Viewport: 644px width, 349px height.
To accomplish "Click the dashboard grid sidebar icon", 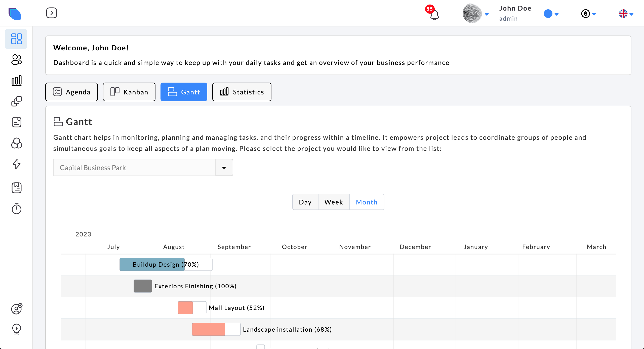I will 16,39.
